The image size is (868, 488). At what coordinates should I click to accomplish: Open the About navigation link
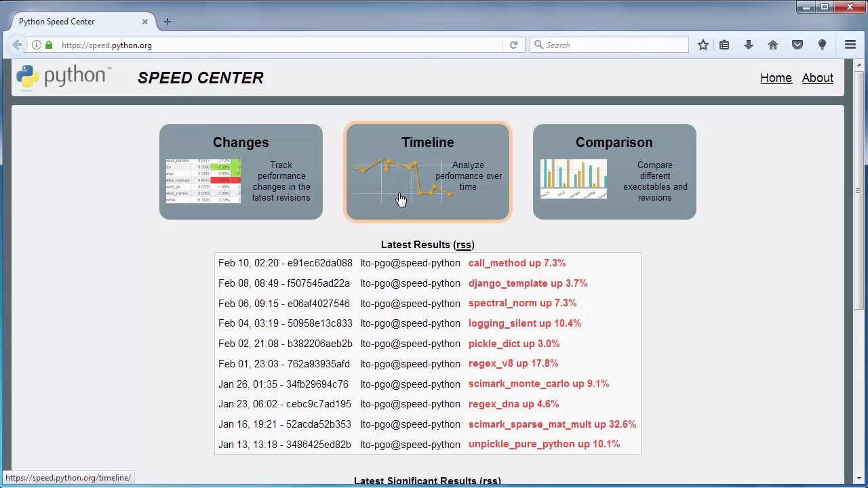[x=818, y=78]
